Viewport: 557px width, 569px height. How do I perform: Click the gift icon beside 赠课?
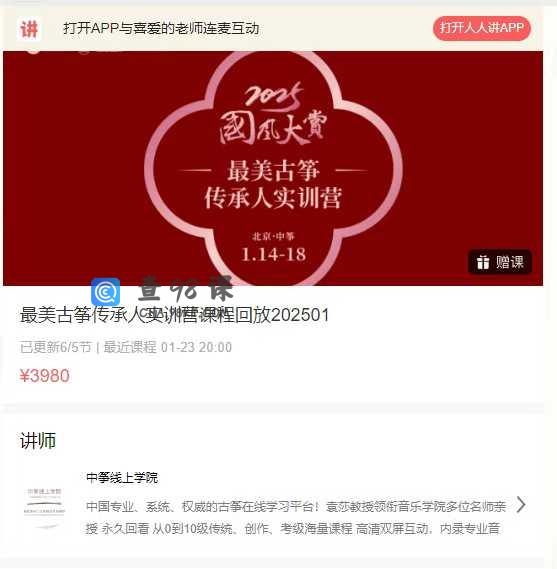483,262
